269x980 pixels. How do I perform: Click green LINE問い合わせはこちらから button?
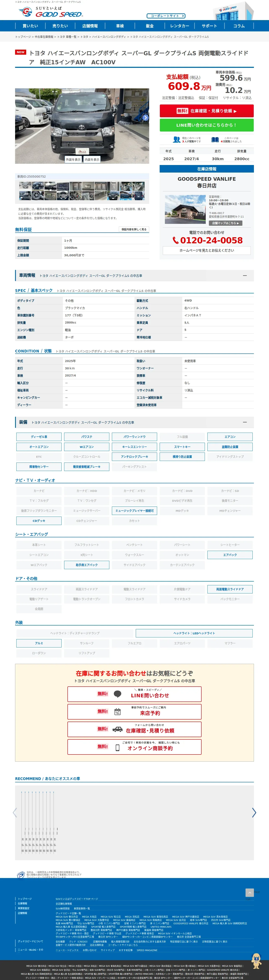click(x=207, y=125)
